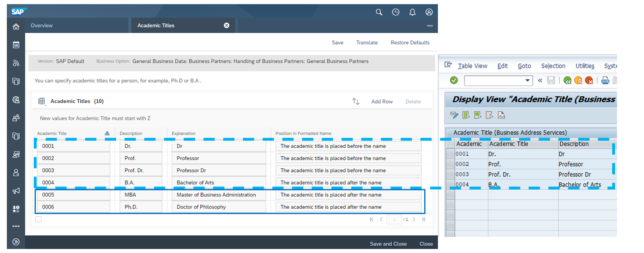The width and height of the screenshot is (644, 253).
Task: Open the gear-with-people icon in sidebar
Action: [16, 100]
